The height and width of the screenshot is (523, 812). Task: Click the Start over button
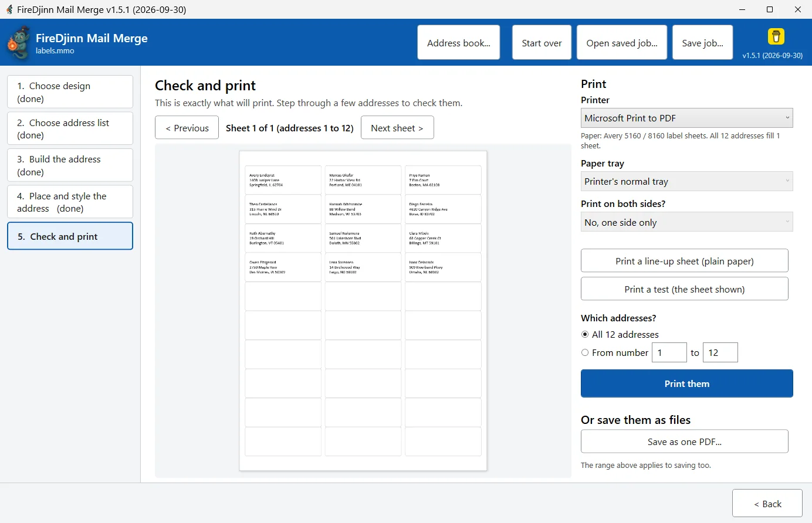(x=542, y=43)
